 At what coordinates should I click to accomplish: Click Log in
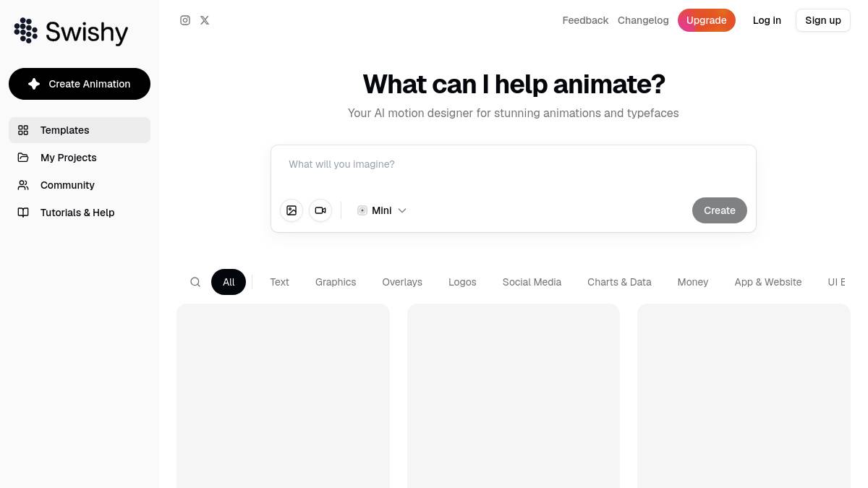click(x=767, y=20)
